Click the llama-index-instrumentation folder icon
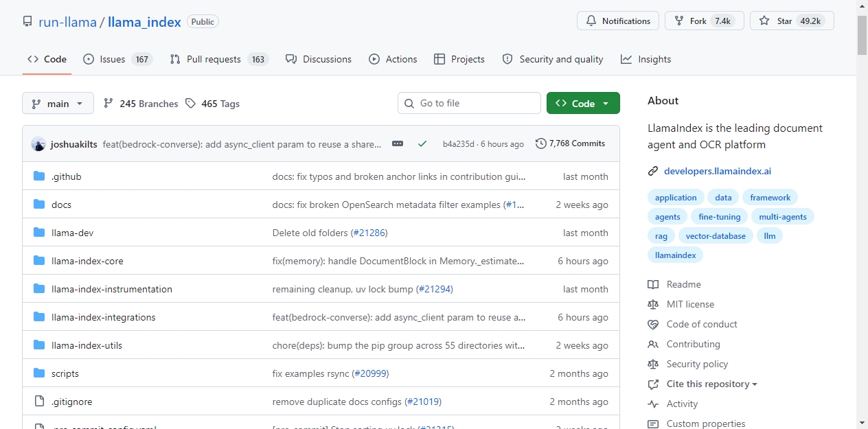 point(39,289)
